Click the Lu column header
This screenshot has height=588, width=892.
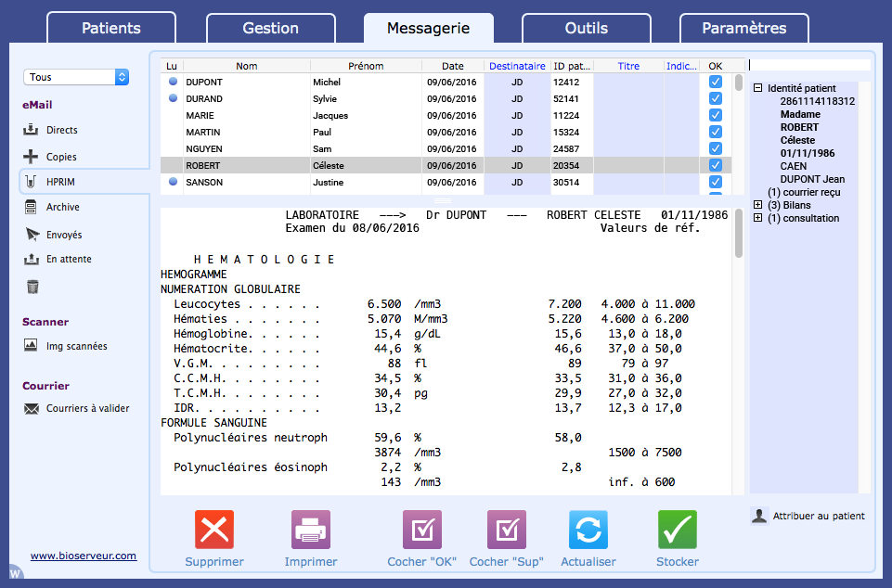pos(172,66)
